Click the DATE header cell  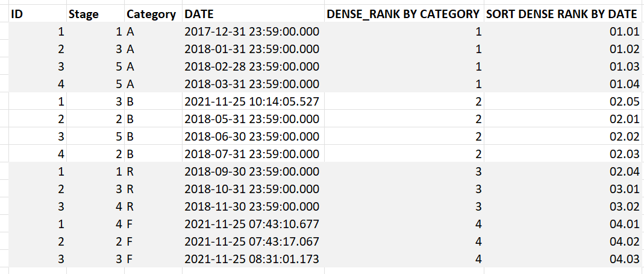[x=253, y=14]
